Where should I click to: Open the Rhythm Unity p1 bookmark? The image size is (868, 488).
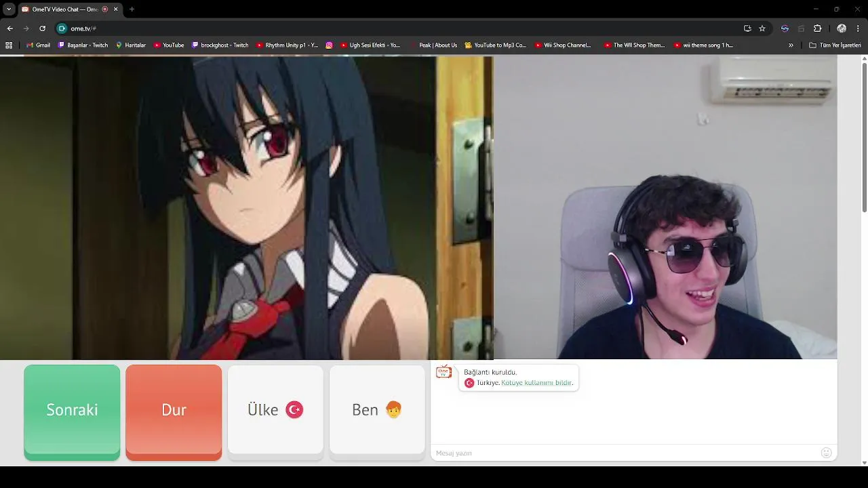click(x=288, y=45)
